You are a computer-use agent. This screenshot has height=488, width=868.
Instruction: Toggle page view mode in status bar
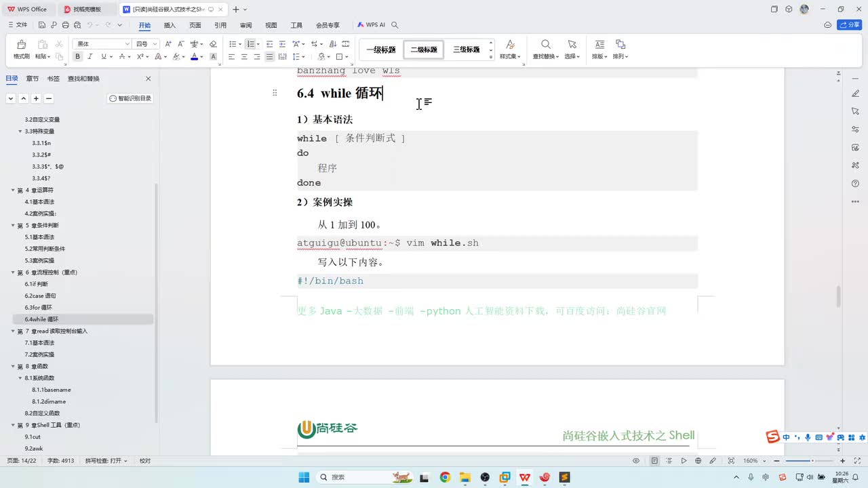point(654,461)
